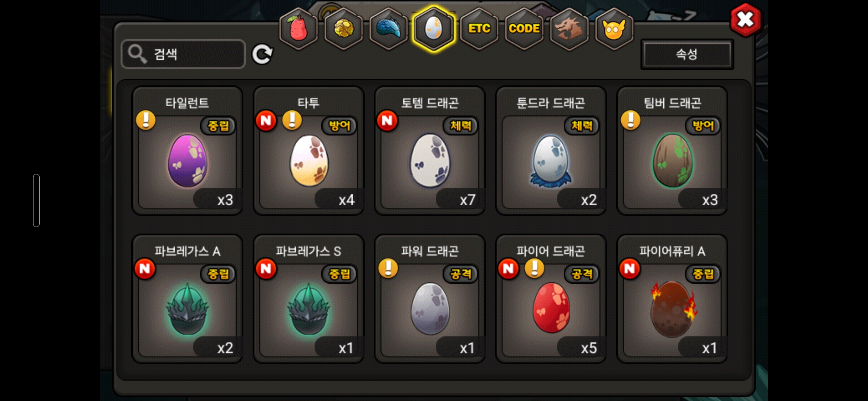Screen dimensions: 868x401
Task: Pick the flaming 파이어퓨리 A egg
Action: (x=672, y=299)
